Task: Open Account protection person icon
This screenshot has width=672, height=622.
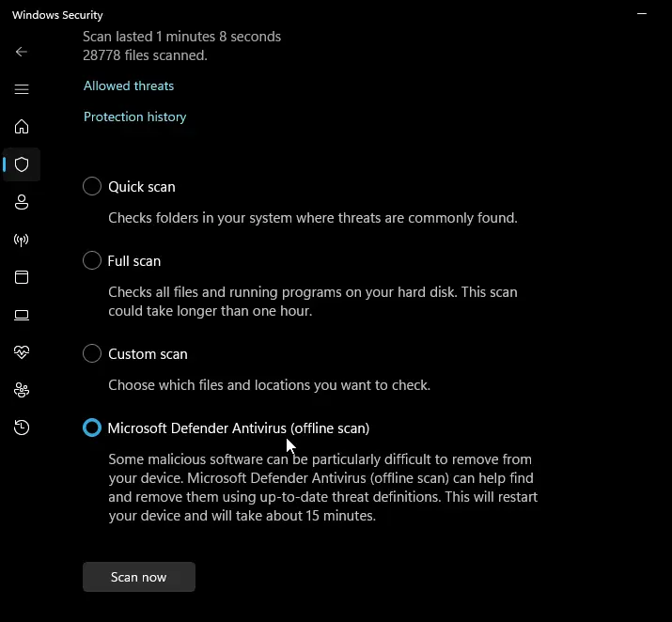Action: [x=22, y=202]
